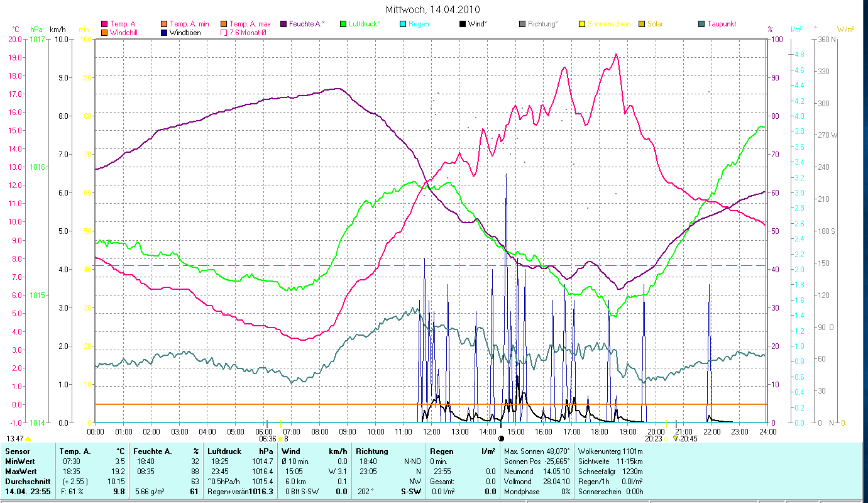
Task: Click the MaxWert row label
Action: tap(21, 472)
